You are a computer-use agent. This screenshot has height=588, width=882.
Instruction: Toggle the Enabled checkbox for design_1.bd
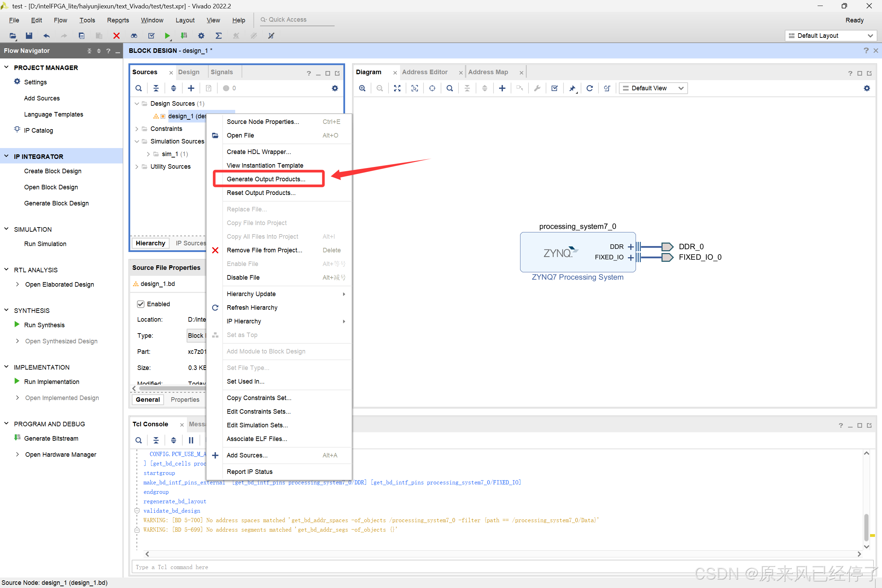coord(141,304)
